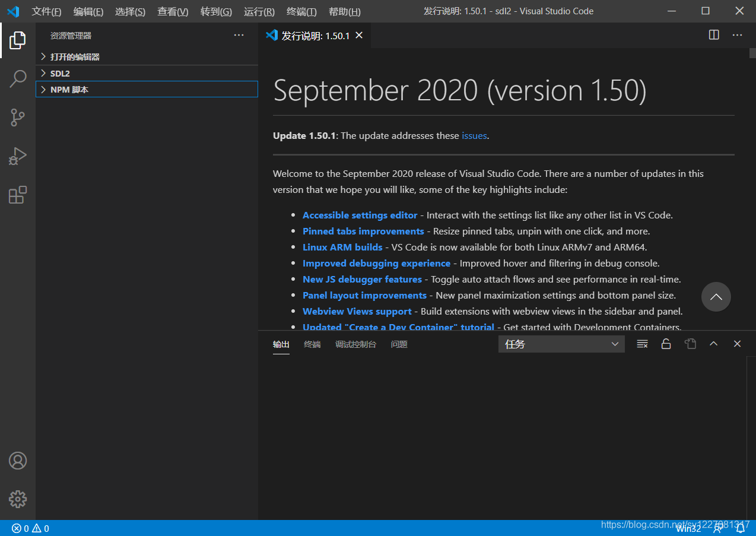Click the VS Code logo in title bar
Viewport: 756px width, 536px height.
coord(13,11)
